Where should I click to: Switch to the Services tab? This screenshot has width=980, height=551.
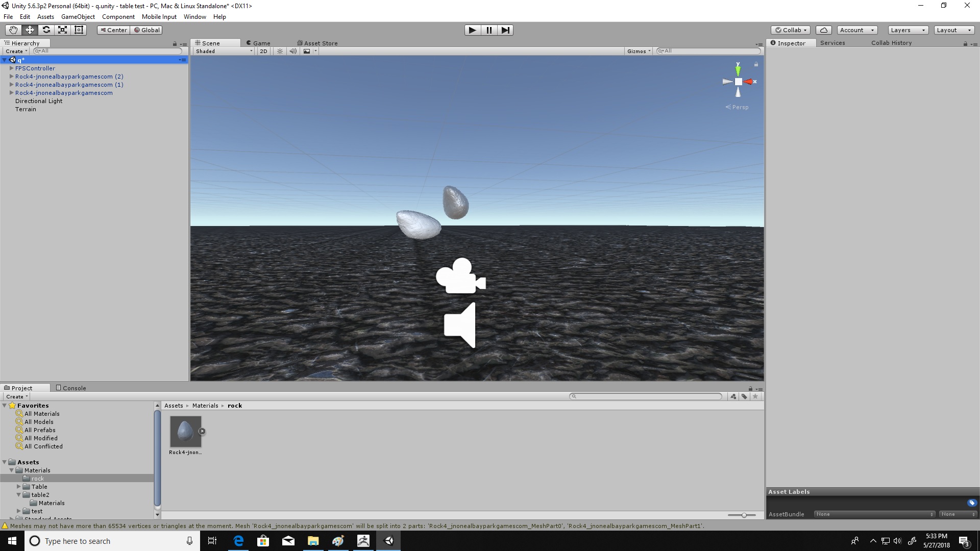(832, 43)
